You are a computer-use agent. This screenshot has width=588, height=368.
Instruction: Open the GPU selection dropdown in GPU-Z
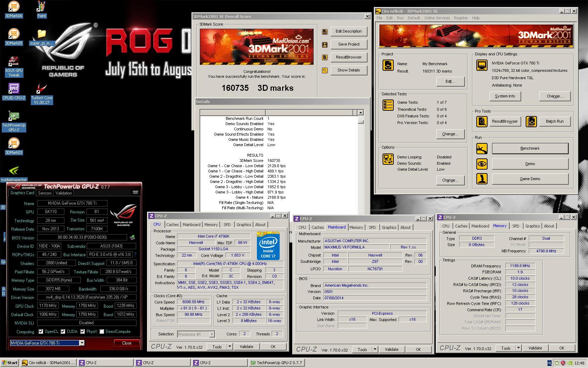point(82,343)
